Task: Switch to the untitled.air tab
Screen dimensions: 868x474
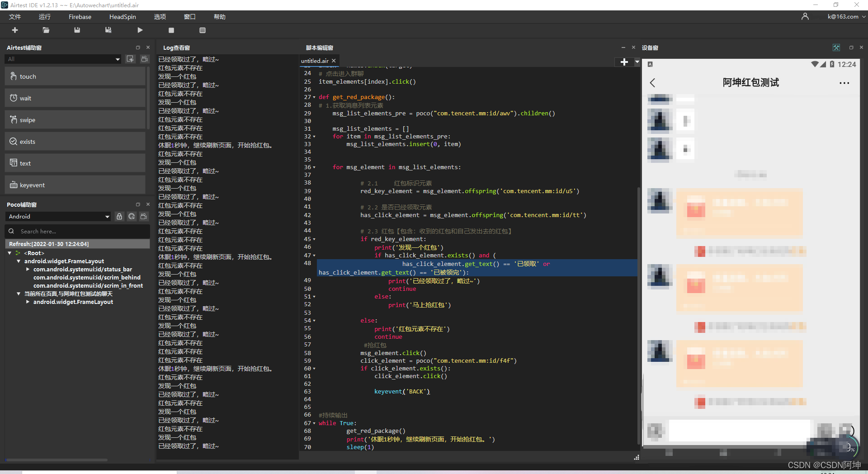Action: (315, 61)
